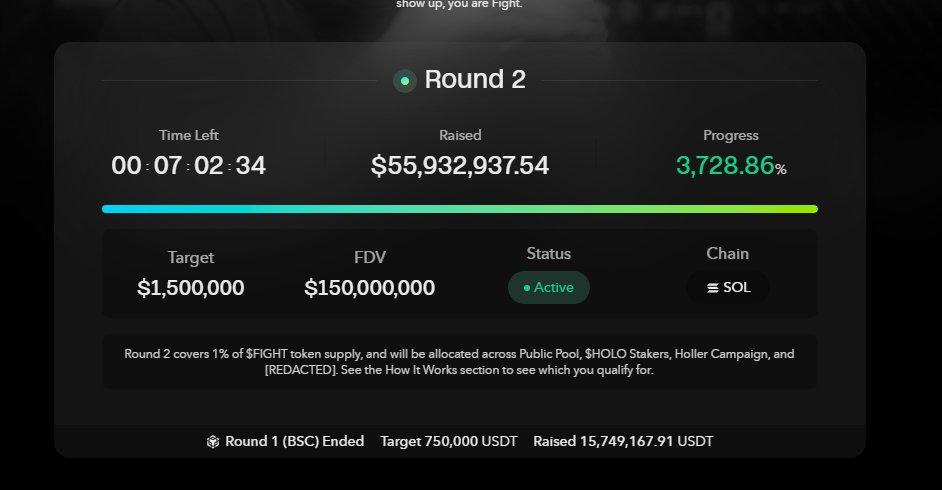This screenshot has height=490, width=942.
Task: Click the Target 750,000 USDT text
Action: (449, 441)
